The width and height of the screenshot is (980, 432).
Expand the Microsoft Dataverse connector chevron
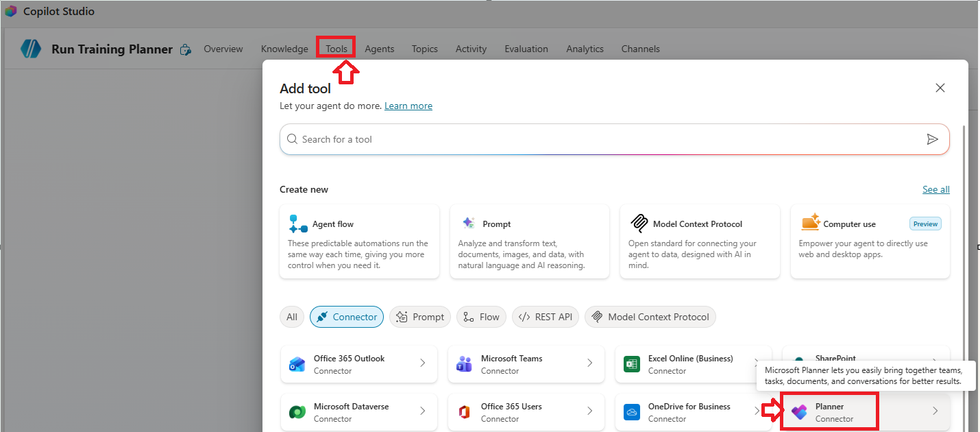422,411
